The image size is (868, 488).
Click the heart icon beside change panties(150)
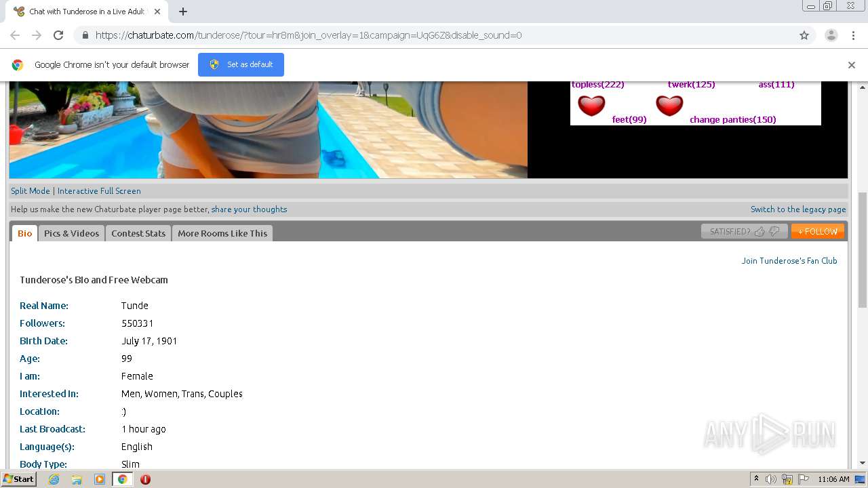point(669,106)
